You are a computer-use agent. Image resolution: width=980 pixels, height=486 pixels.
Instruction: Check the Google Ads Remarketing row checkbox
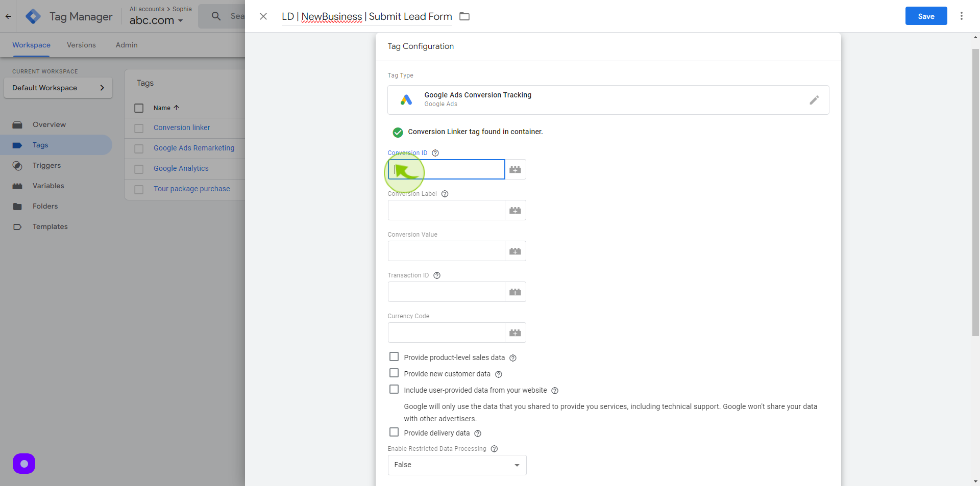pos(139,149)
